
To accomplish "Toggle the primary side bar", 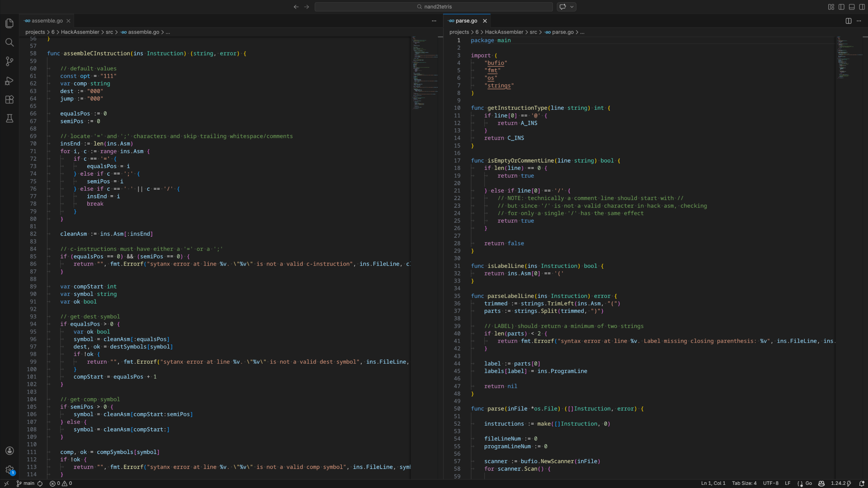I will click(841, 7).
